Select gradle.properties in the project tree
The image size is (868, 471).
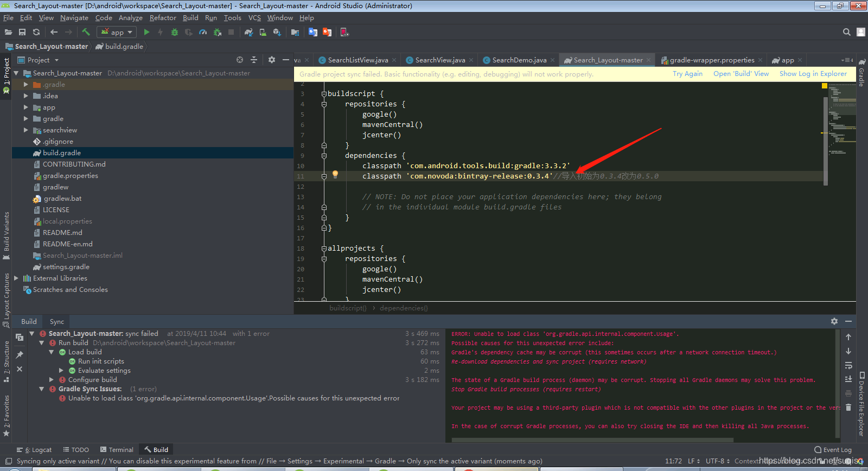coord(71,176)
